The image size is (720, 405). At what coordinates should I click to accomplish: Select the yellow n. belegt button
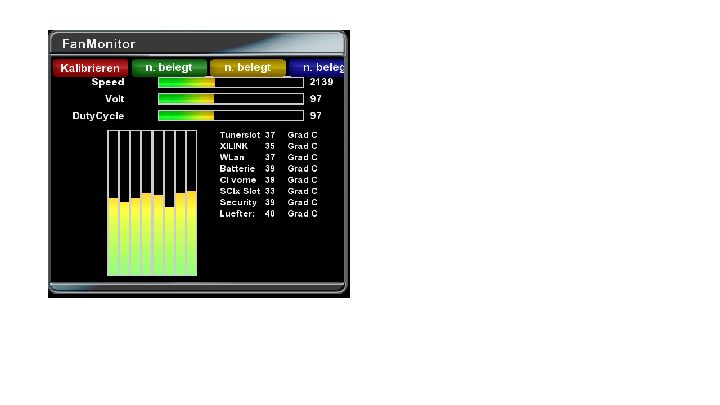click(x=247, y=67)
